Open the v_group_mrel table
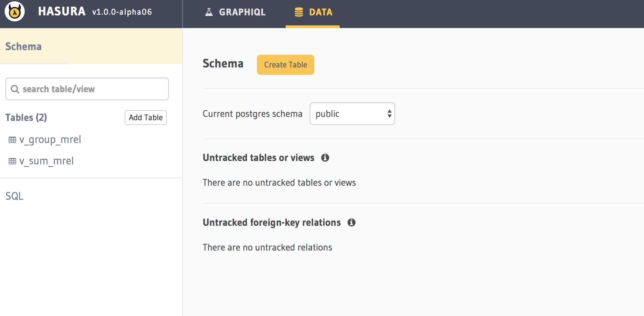This screenshot has width=644, height=316. click(x=50, y=140)
